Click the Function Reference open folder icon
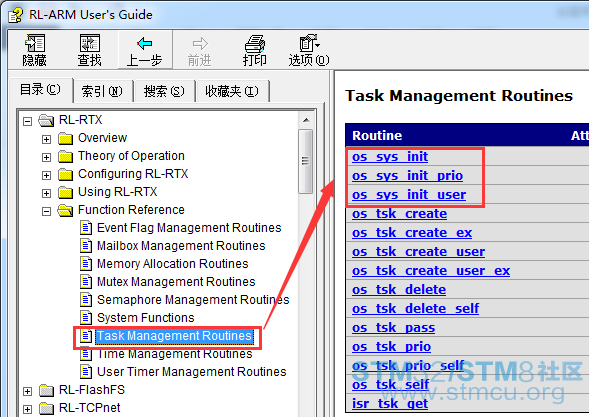The image size is (589, 417). coord(65,210)
